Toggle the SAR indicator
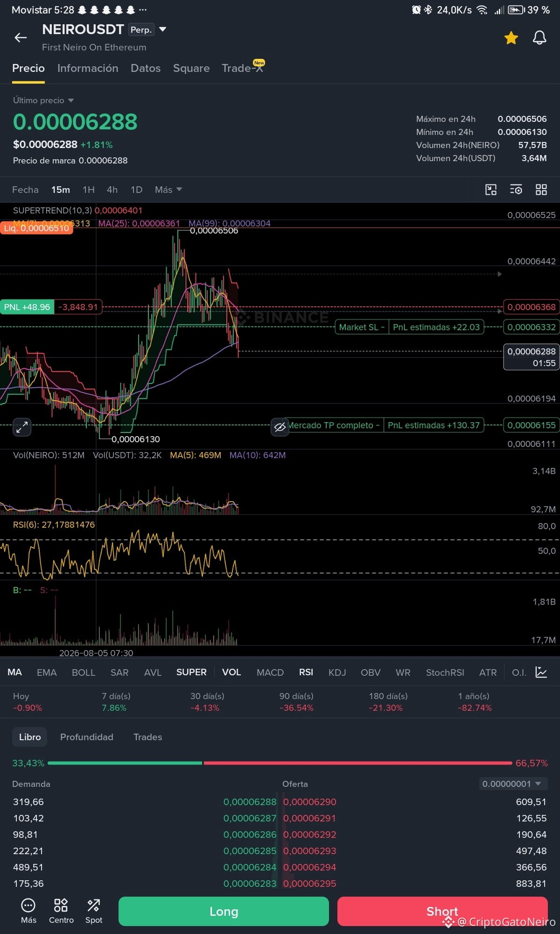Viewport: 560px width, 934px height. click(119, 672)
